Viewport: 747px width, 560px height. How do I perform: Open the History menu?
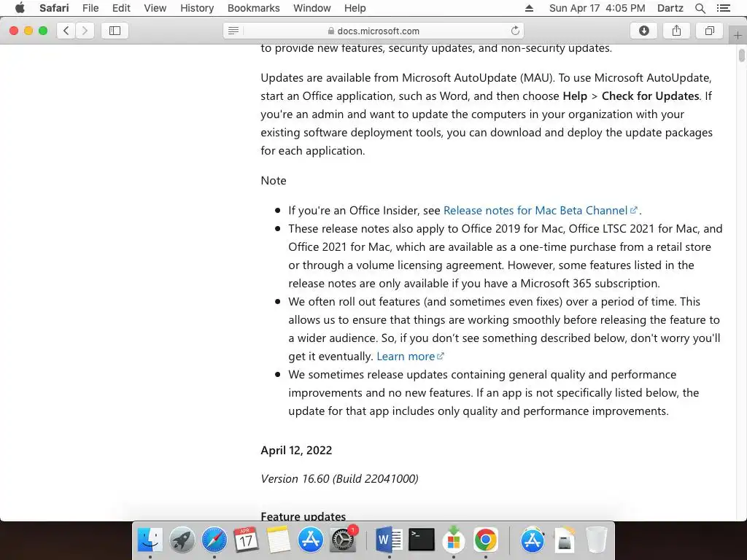click(x=197, y=8)
